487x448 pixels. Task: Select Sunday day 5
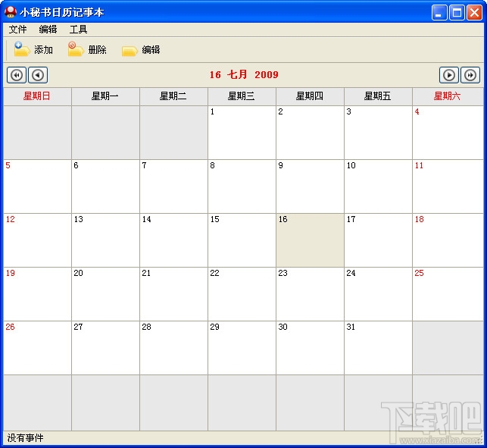(37, 186)
